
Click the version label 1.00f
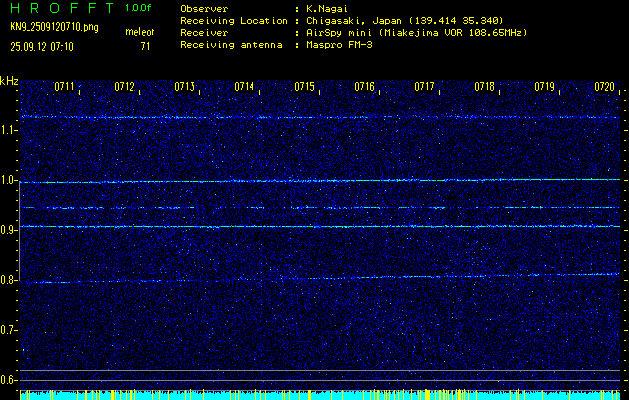(x=138, y=8)
